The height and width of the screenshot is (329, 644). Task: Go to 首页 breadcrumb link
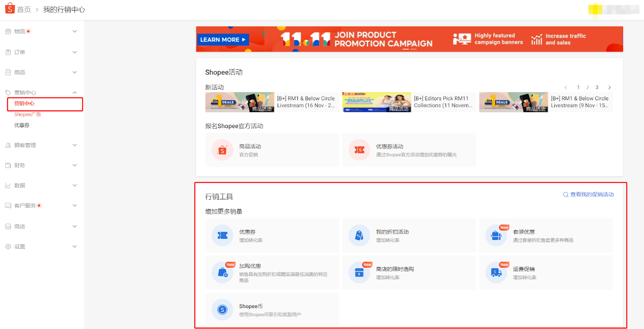(x=24, y=9)
